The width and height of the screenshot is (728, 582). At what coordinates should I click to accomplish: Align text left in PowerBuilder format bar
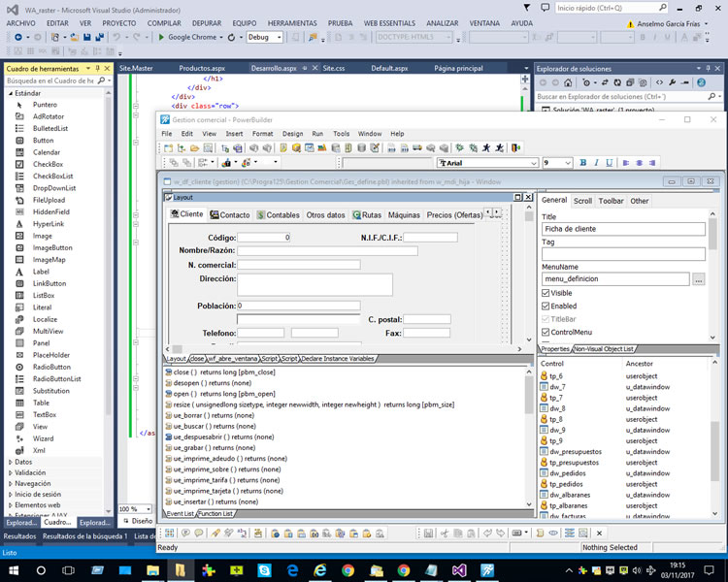626,162
